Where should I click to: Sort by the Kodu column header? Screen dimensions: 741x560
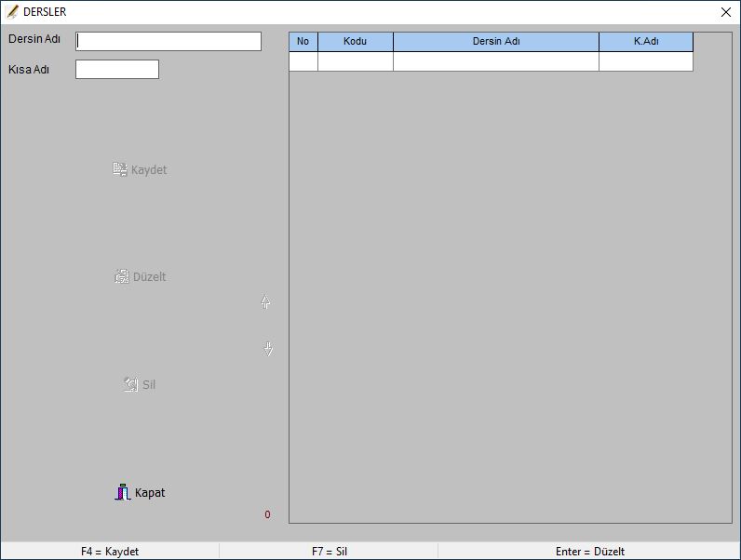[x=356, y=42]
